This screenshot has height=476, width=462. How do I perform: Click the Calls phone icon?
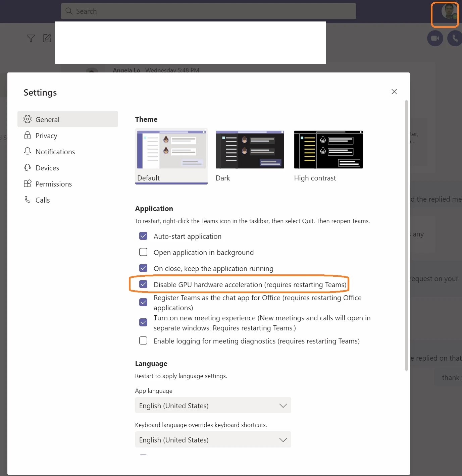[x=28, y=200]
